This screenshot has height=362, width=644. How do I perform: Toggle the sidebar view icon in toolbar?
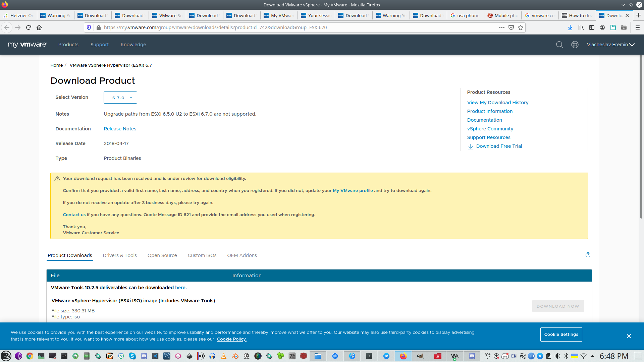click(x=592, y=27)
